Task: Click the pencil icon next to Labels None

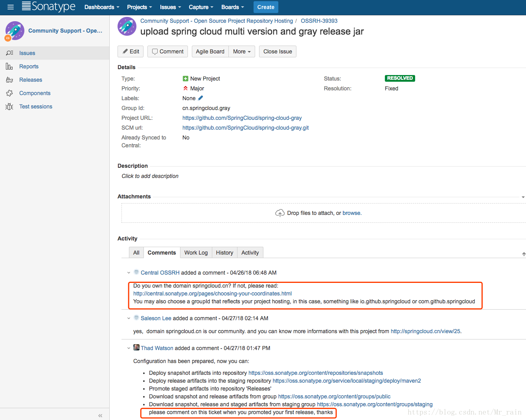Action: point(200,98)
